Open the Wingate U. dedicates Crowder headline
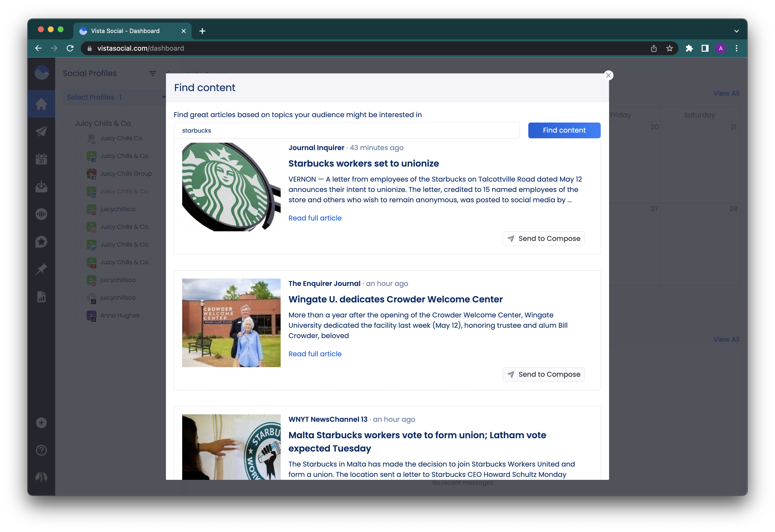 click(395, 299)
